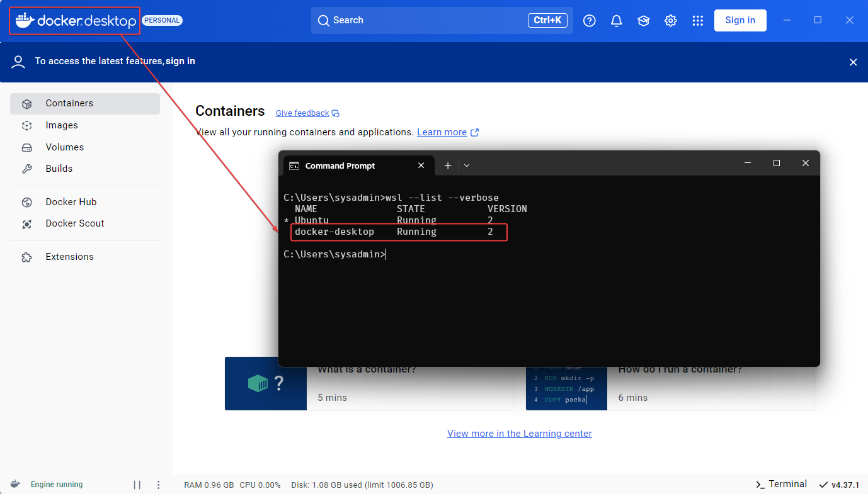
Task: Open notifications bell icon
Action: pyautogui.click(x=617, y=21)
